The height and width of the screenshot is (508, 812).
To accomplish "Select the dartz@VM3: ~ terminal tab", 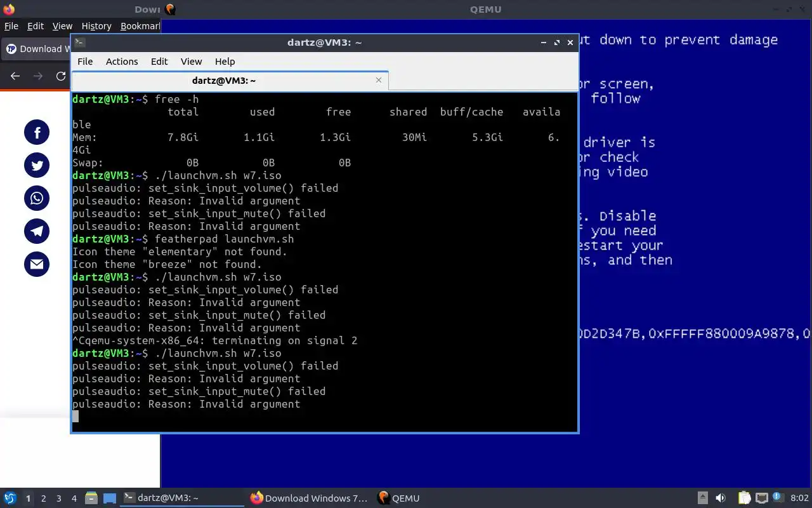I will coord(230,81).
